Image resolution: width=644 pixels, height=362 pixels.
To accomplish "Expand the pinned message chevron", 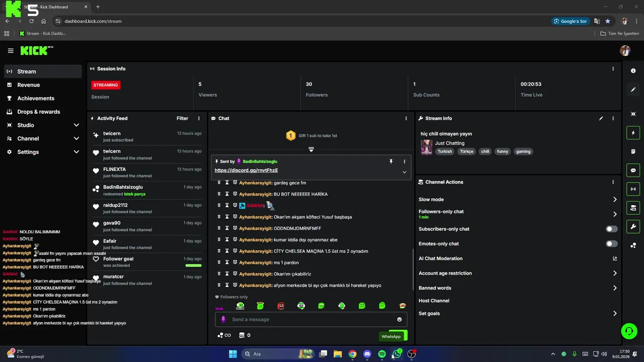I will click(x=404, y=172).
